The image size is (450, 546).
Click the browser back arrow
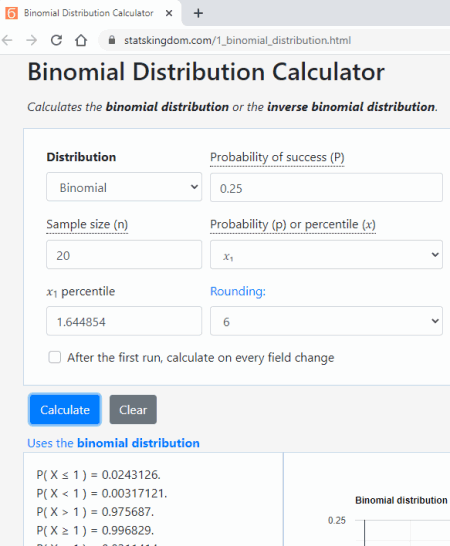point(7,40)
